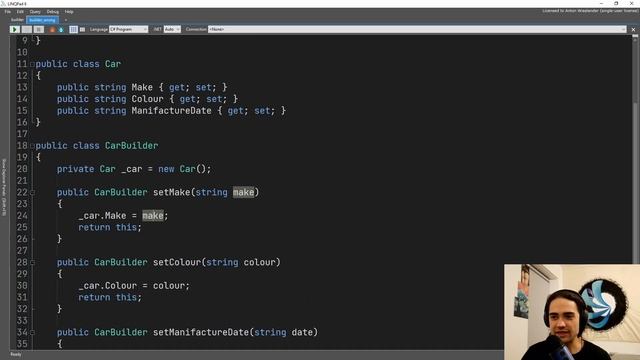Collapse the setColour method at line 28
This screenshot has height=360, width=640.
[x=32, y=262]
